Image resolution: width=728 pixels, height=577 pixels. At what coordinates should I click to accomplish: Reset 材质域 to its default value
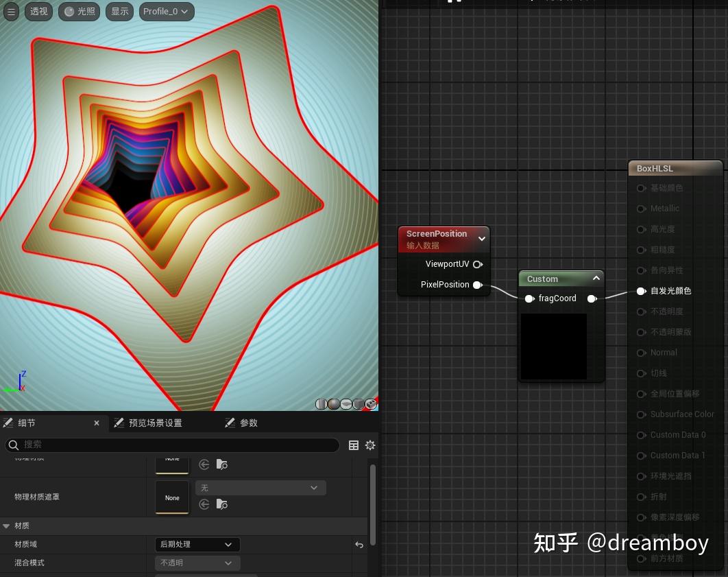tap(359, 545)
